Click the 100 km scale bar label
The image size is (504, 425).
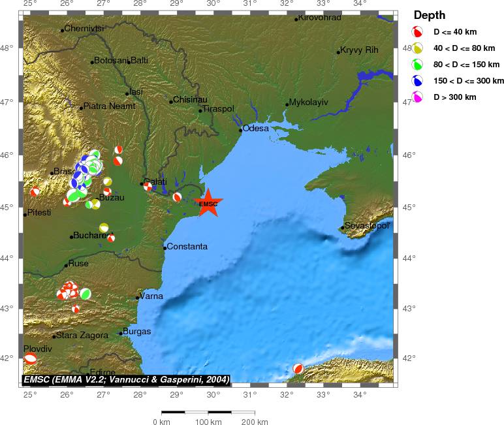[208, 422]
